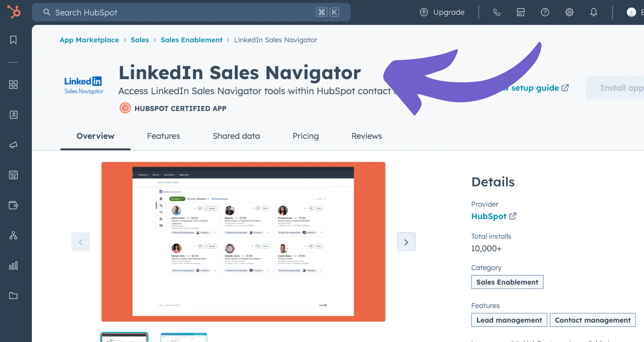Switch to the Pricing tab
This screenshot has height=342, width=644.
point(306,136)
